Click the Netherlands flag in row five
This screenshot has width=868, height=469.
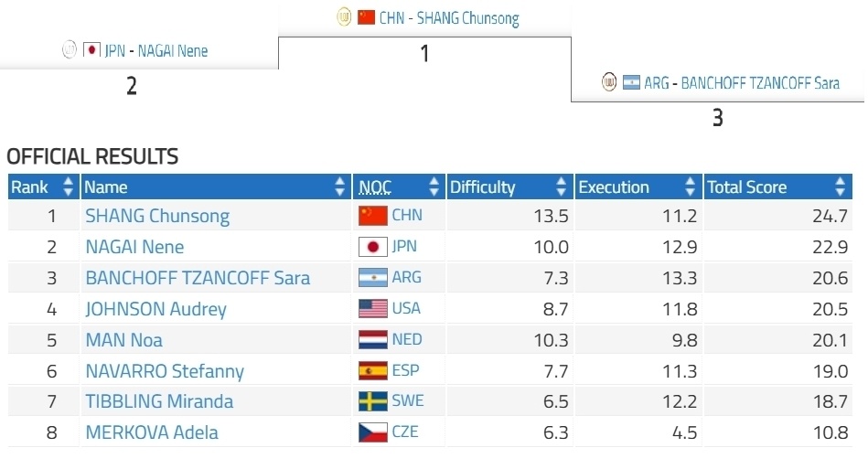click(373, 339)
